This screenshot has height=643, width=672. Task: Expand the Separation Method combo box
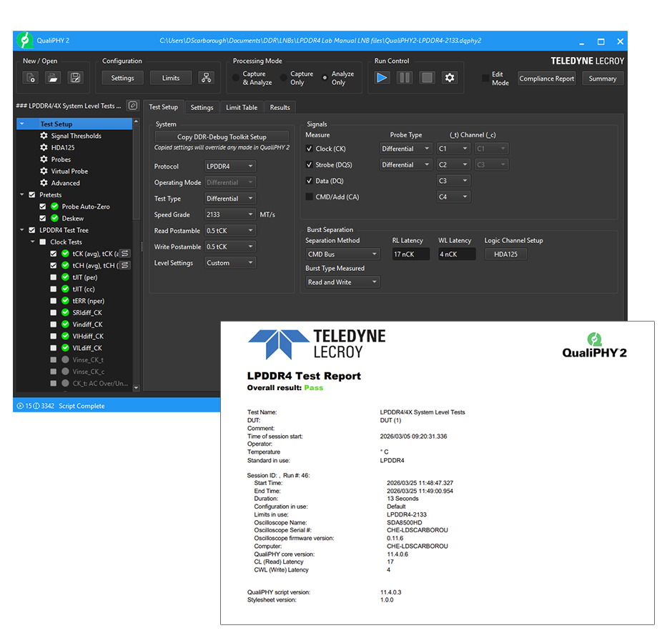point(342,254)
